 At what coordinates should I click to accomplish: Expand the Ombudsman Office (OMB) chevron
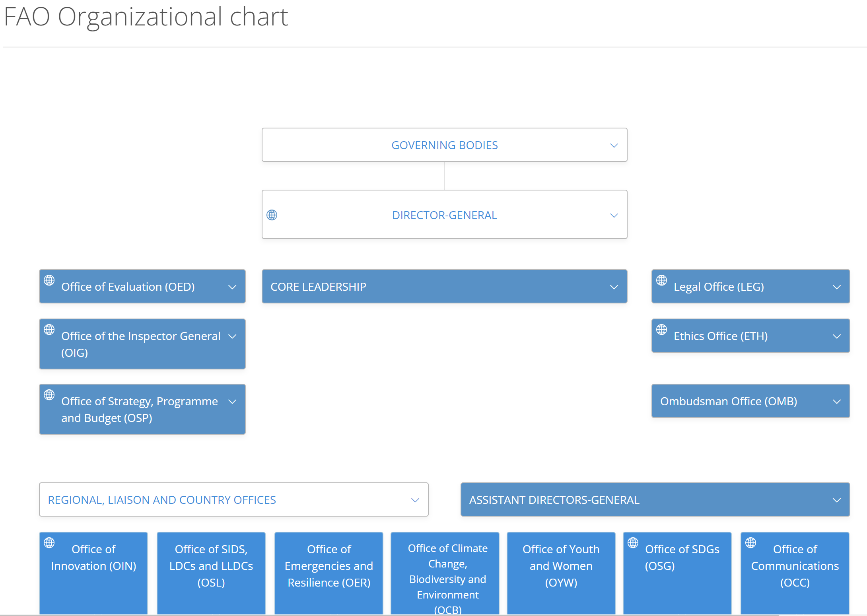[x=837, y=402]
